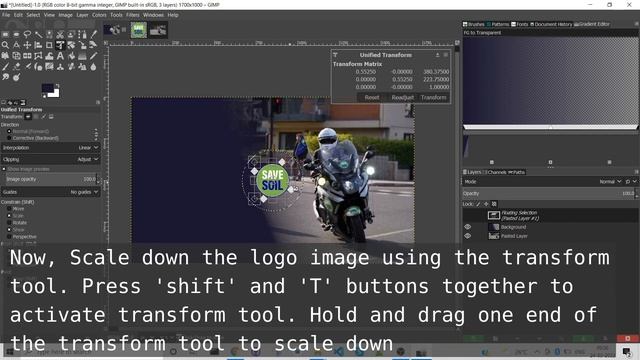The image size is (640, 360).
Task: Select the Text tool
Action: click(x=60, y=56)
